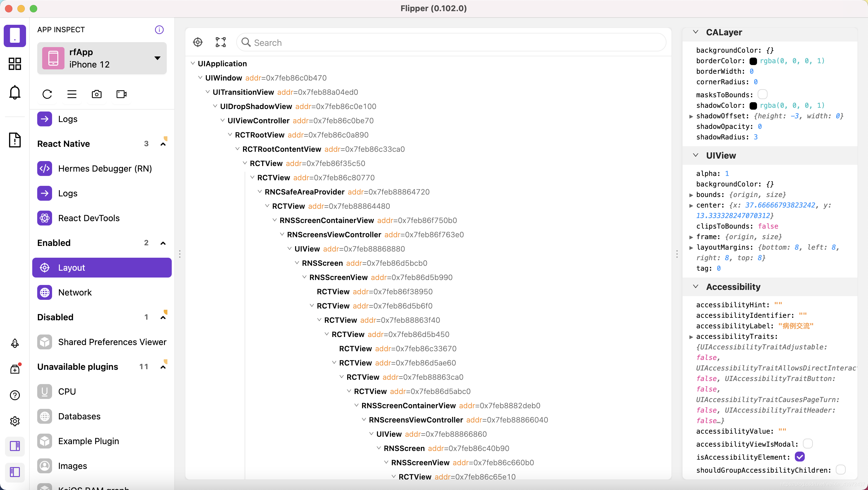Image resolution: width=868 pixels, height=490 pixels.
Task: Take a screenshot with the camera icon
Action: pyautogui.click(x=97, y=94)
